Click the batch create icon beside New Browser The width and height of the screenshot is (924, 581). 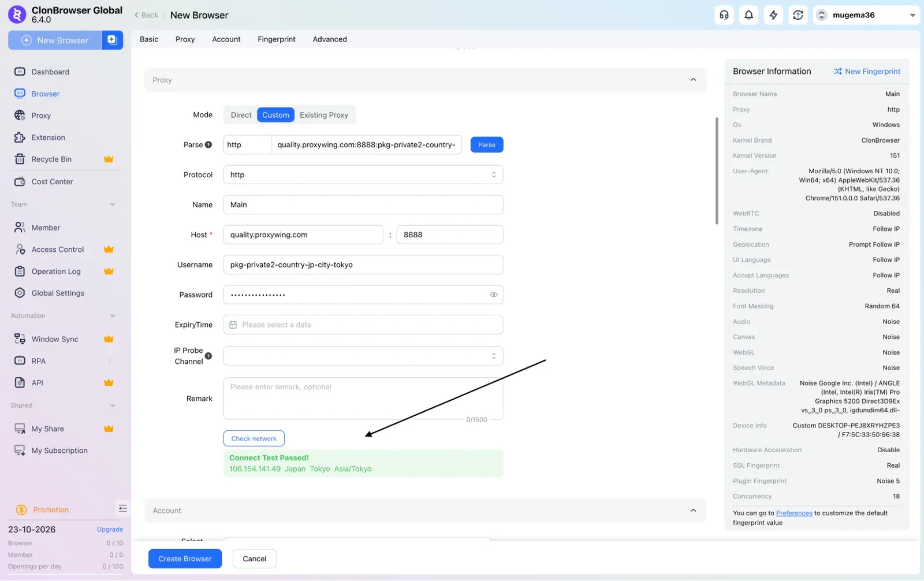pyautogui.click(x=113, y=40)
